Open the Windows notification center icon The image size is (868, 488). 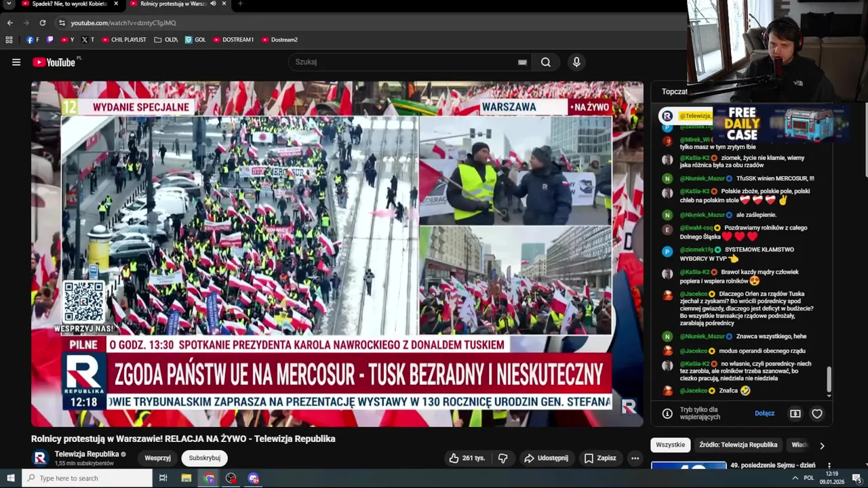pos(856,478)
